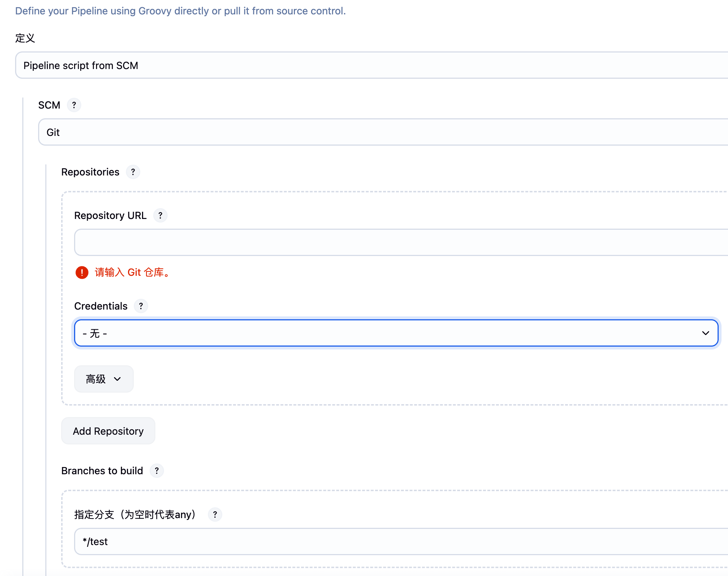Open help for Branches to build
This screenshot has width=728, height=576.
coord(157,471)
